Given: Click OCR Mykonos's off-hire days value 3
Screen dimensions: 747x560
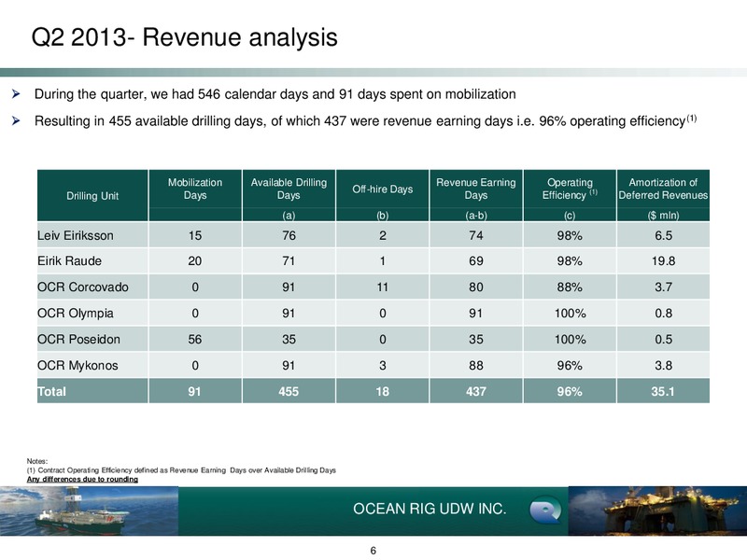Looking at the screenshot, I should point(383,366).
